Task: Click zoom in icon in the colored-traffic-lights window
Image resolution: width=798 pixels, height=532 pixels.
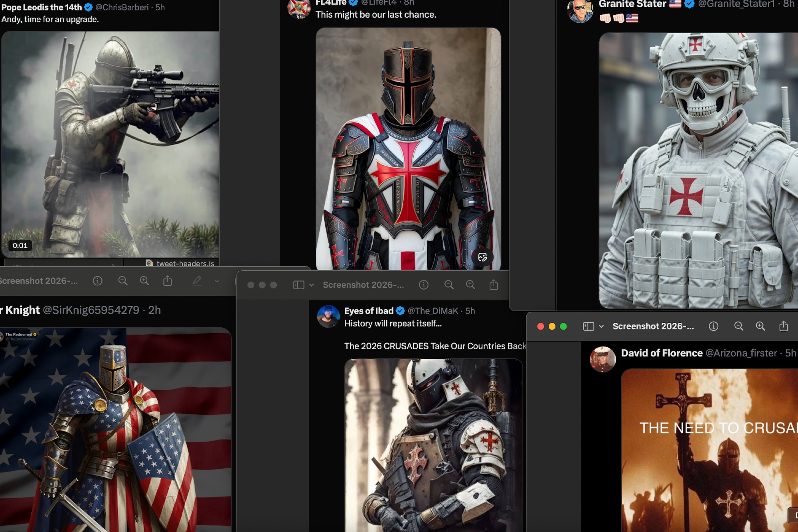Action: (760, 326)
